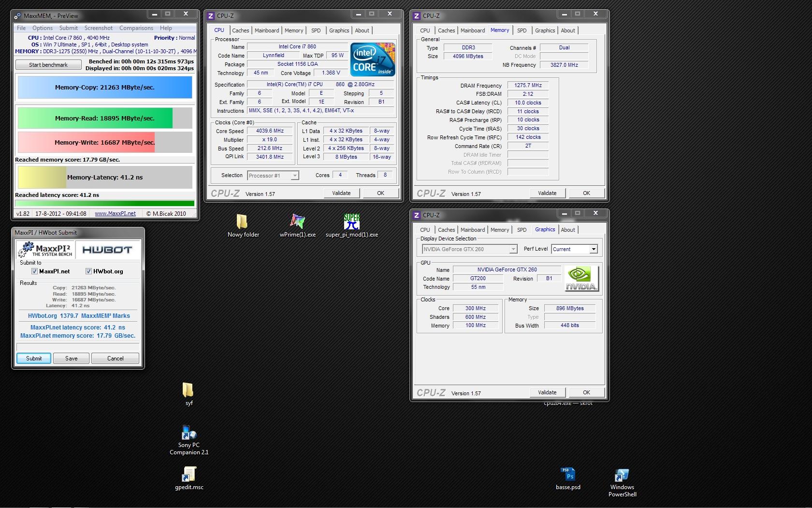The width and height of the screenshot is (812, 508).
Task: Click the CPU-Z icon in the Memory window title bar
Action: [x=416, y=15]
